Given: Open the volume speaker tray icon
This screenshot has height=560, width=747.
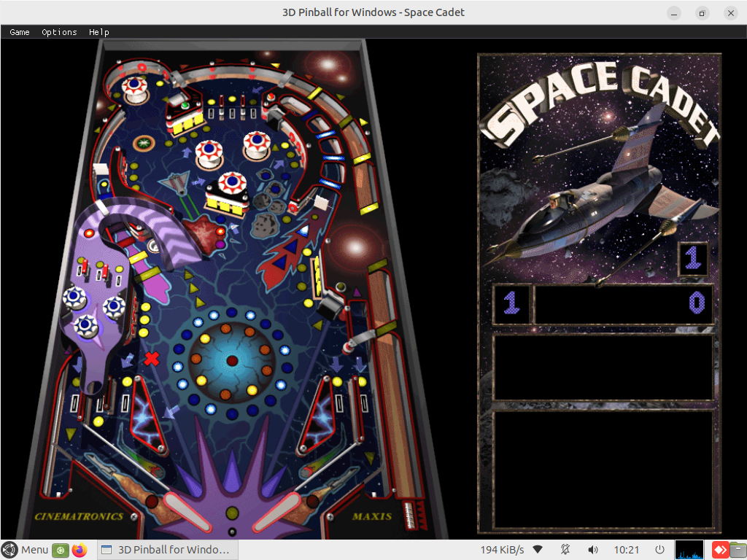Looking at the screenshot, I should click(592, 550).
